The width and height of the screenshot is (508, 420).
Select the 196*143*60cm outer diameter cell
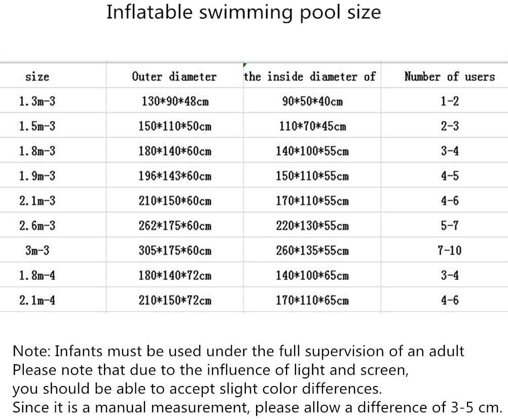pos(175,176)
